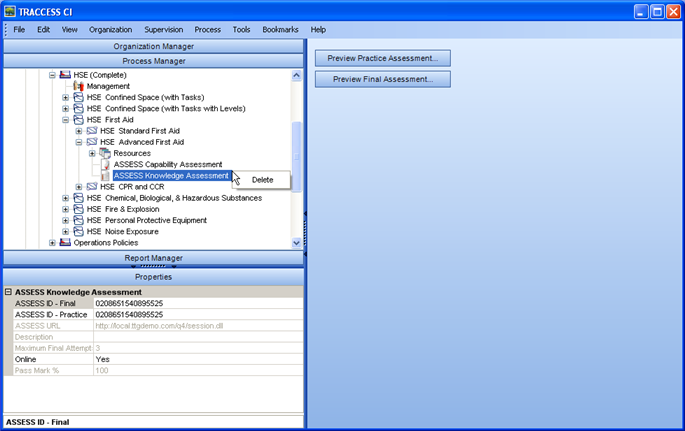The height and width of the screenshot is (431, 685).
Task: Click the HSE Standard First Aid icon
Action: (92, 131)
